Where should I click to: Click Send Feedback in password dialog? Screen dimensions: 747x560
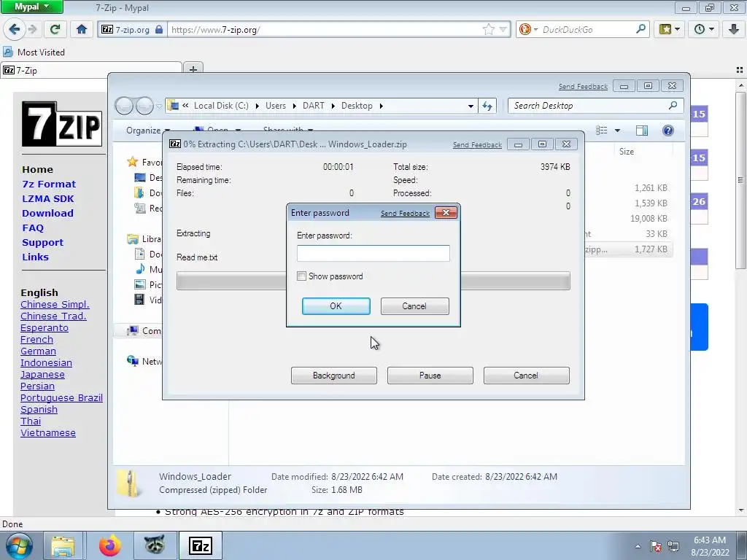click(x=405, y=214)
